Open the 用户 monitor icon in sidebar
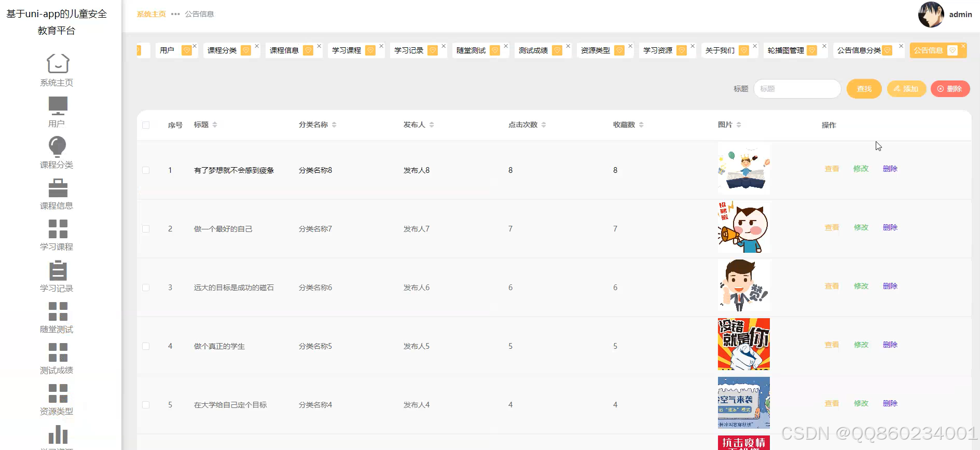 click(x=58, y=106)
